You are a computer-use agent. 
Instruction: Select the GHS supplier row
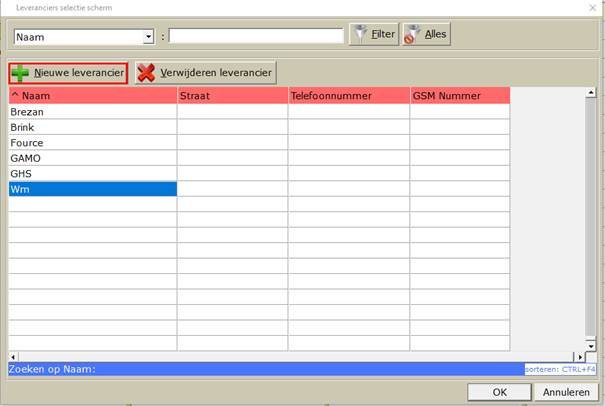coord(259,174)
